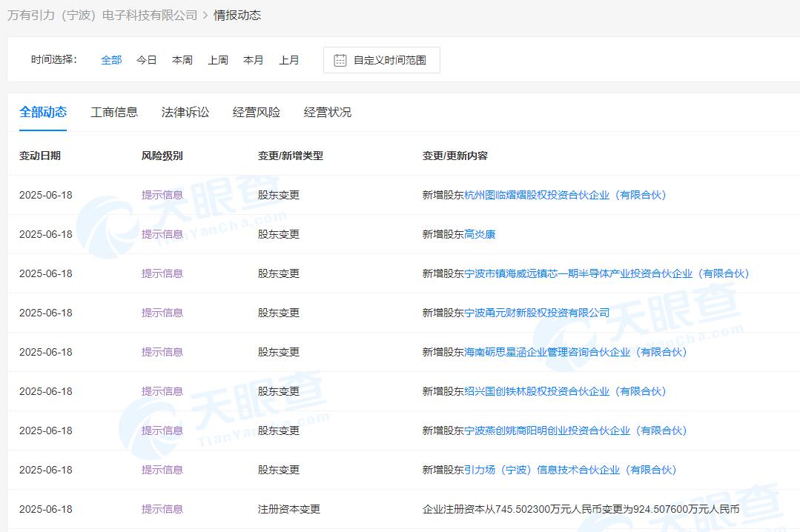The width and height of the screenshot is (800, 532).
Task: Open link 引力场（宁波）信息技术合伙企业
Action: pos(570,471)
